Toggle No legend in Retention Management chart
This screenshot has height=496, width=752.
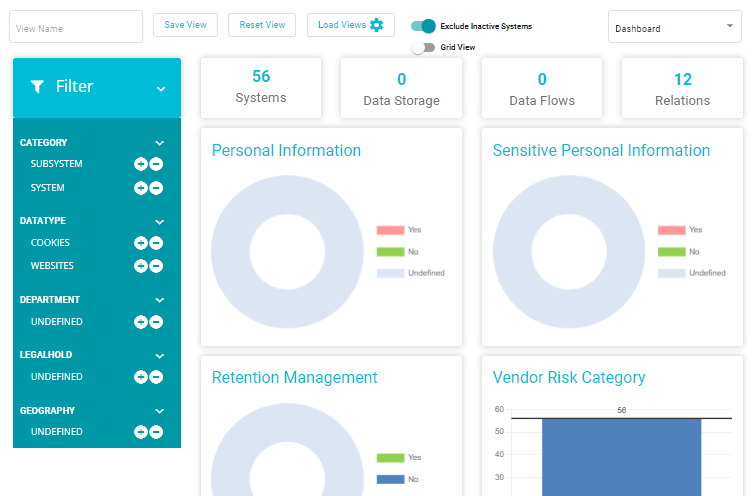point(398,479)
